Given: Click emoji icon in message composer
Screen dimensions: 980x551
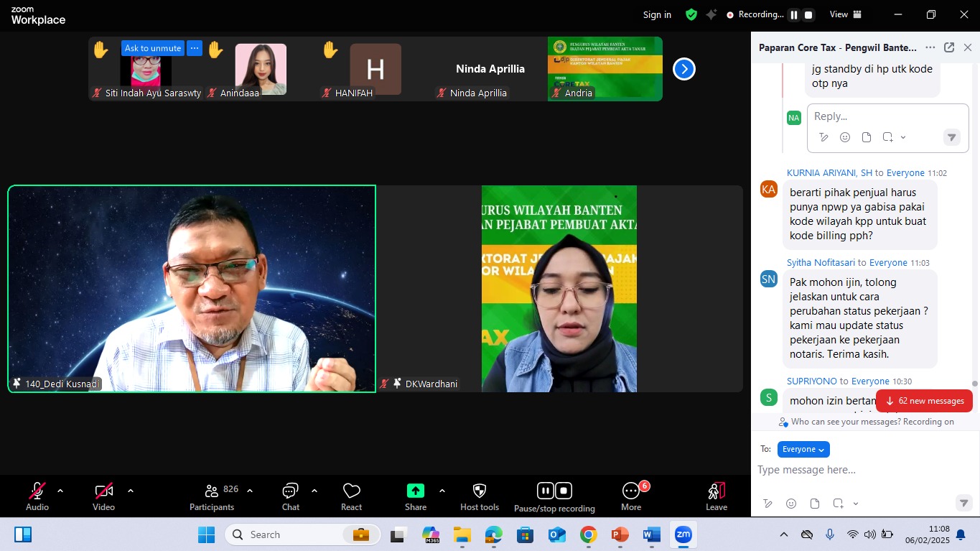Looking at the screenshot, I should (x=791, y=504).
